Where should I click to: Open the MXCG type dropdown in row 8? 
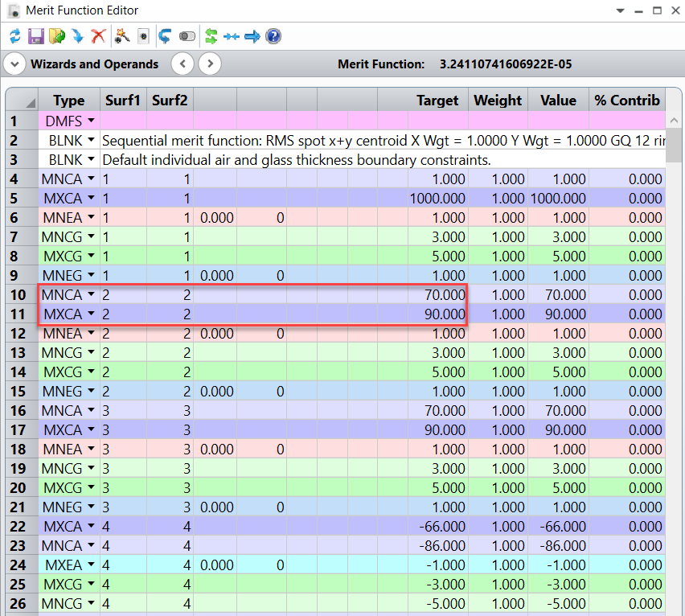click(x=91, y=256)
